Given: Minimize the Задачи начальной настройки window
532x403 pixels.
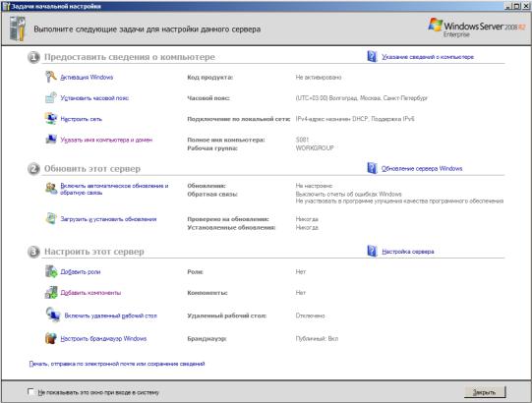Looking at the screenshot, I should tap(508, 6).
